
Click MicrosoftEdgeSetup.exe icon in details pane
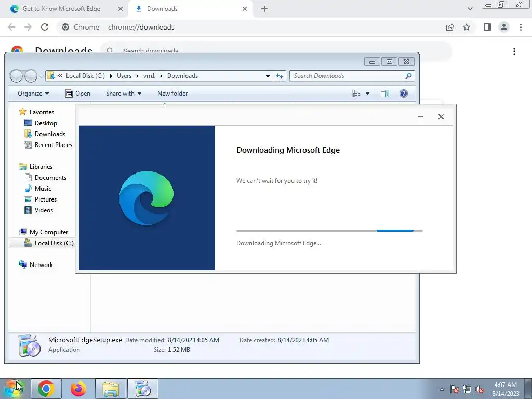coord(29,345)
